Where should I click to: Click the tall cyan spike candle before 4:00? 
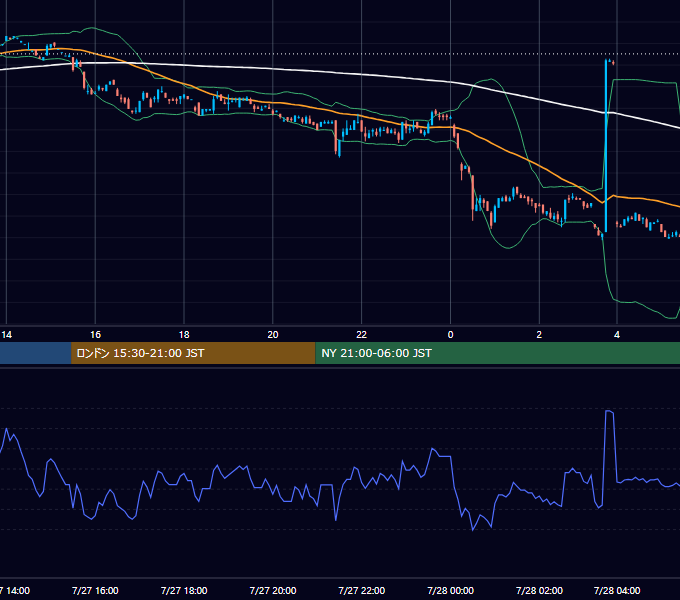606,145
